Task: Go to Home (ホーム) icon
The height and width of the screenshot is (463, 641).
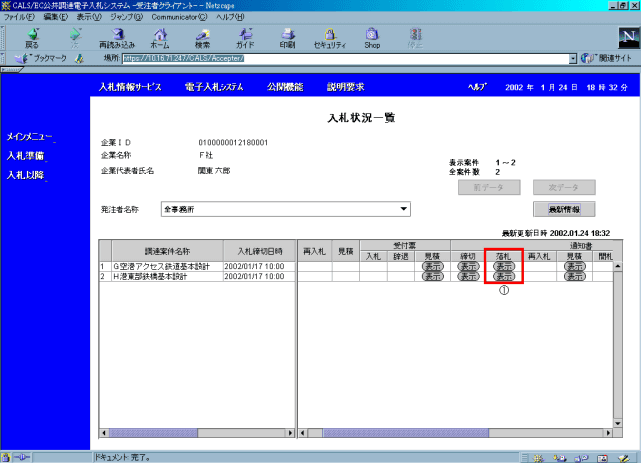Action: [160, 38]
